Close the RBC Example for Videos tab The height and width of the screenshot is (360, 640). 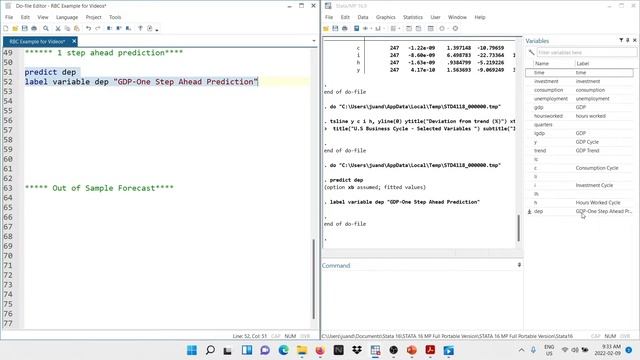pyautogui.click(x=74, y=41)
